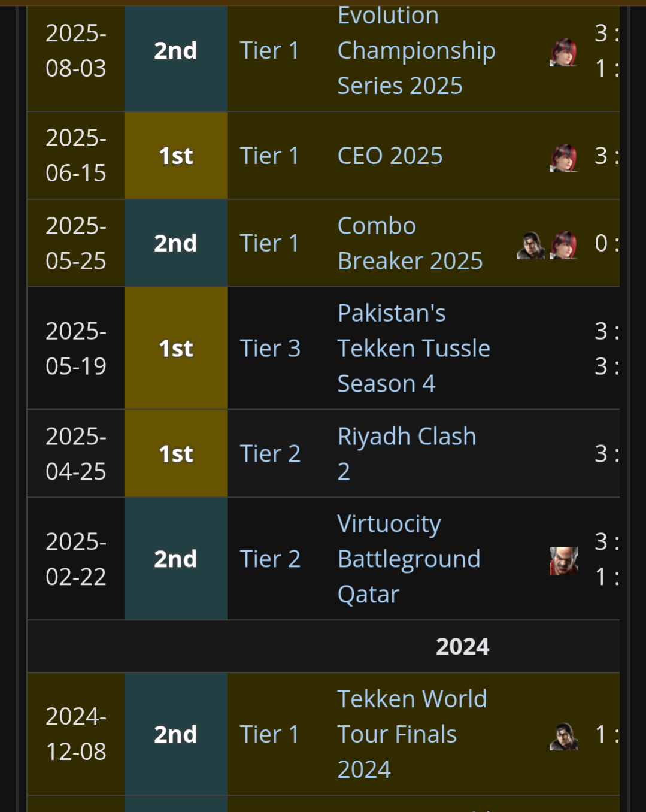Click Tier 2 link in Riyadh Clash row
Viewport: 646px width, 812px height.
pyautogui.click(x=270, y=454)
